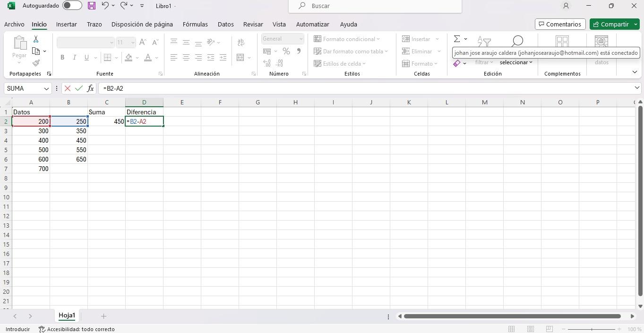
Task: Cancel formula entry with the X icon
Action: tap(68, 88)
